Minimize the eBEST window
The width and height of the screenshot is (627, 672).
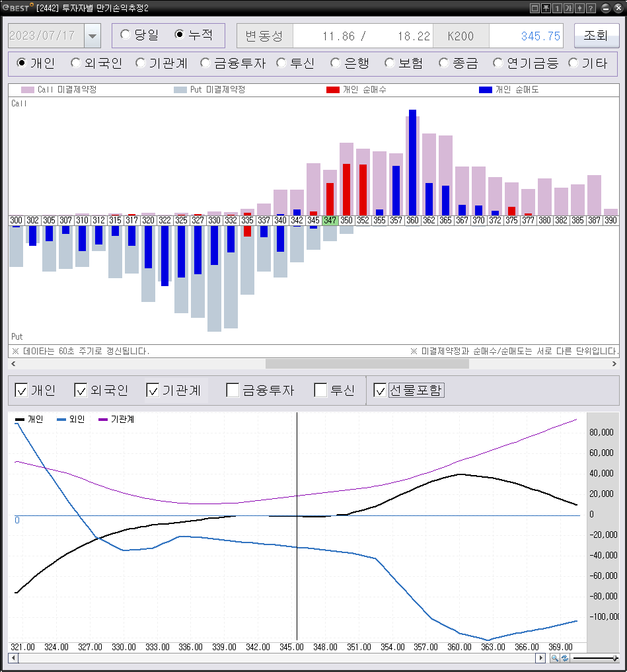(606, 8)
